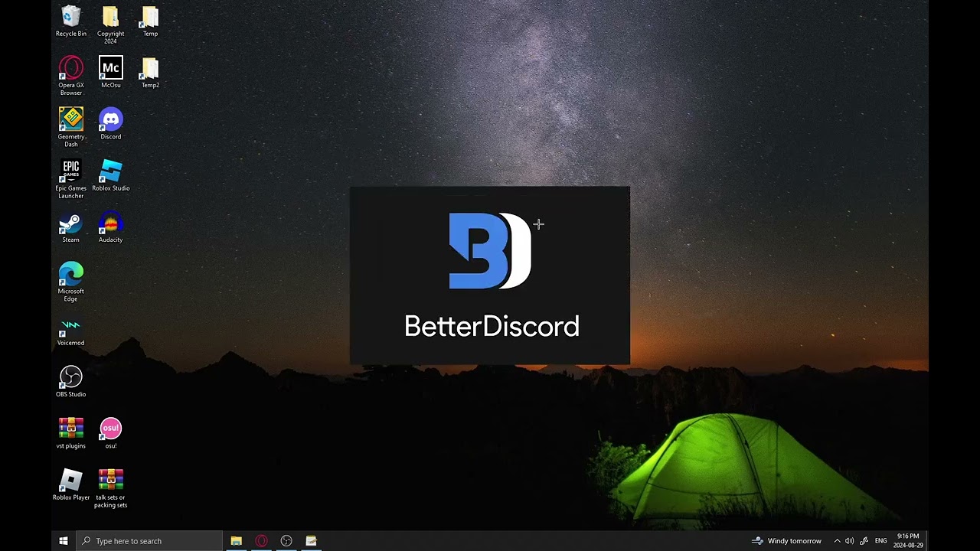This screenshot has height=551, width=980.
Task: Select the Temp folder icon
Action: click(150, 21)
